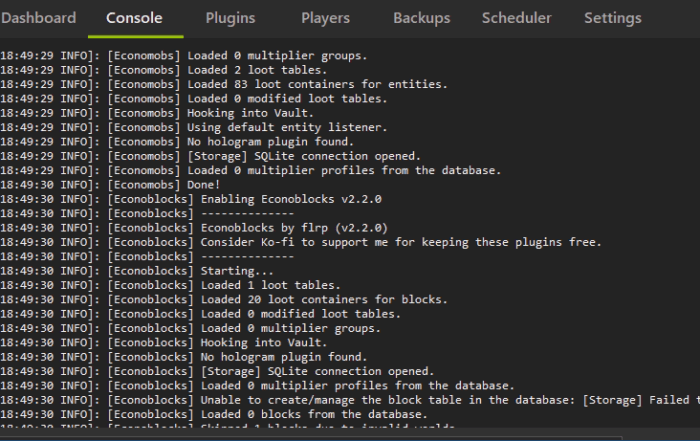This screenshot has height=441, width=700.
Task: Switch to the Plugins tab
Action: pos(230,18)
